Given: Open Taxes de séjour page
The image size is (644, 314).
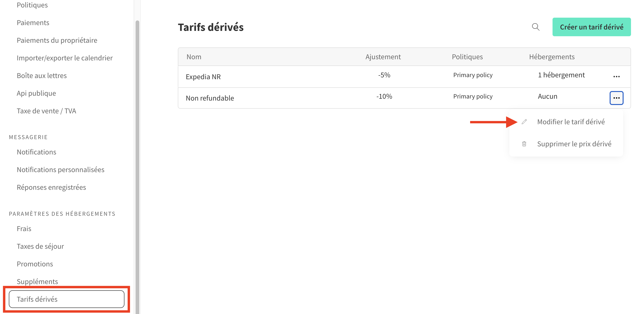Looking at the screenshot, I should 40,246.
